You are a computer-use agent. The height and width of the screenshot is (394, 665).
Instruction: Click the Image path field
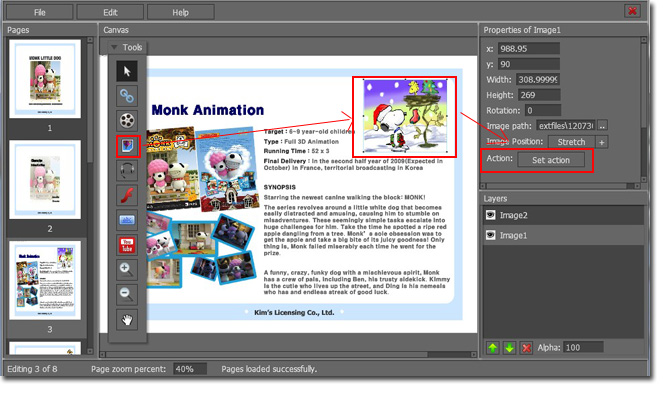click(x=566, y=126)
